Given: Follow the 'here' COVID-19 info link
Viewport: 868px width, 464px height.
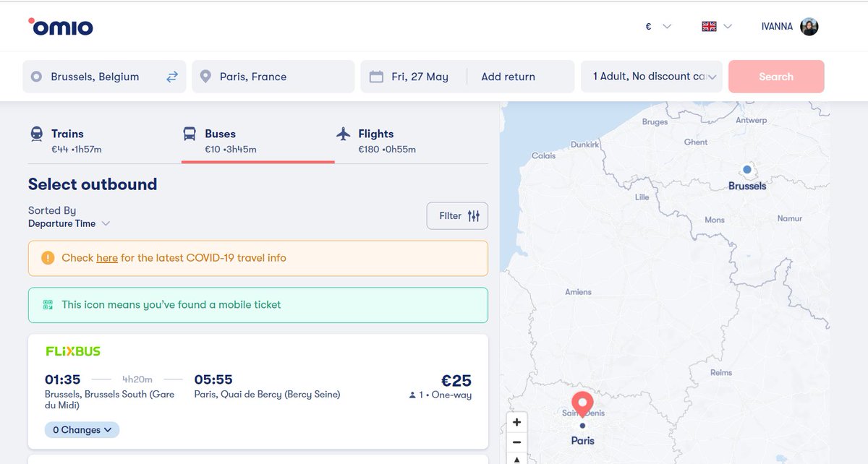Looking at the screenshot, I should 107,258.
